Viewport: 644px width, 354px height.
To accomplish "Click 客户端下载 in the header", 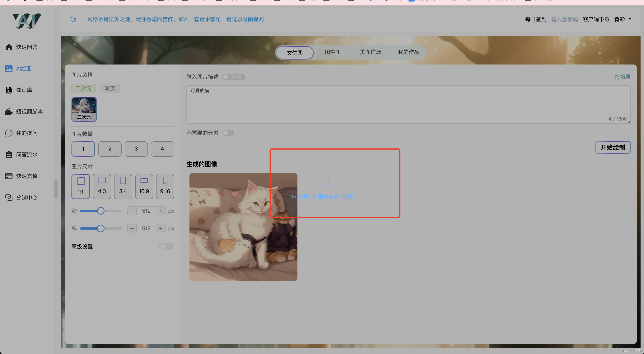I will point(596,19).
